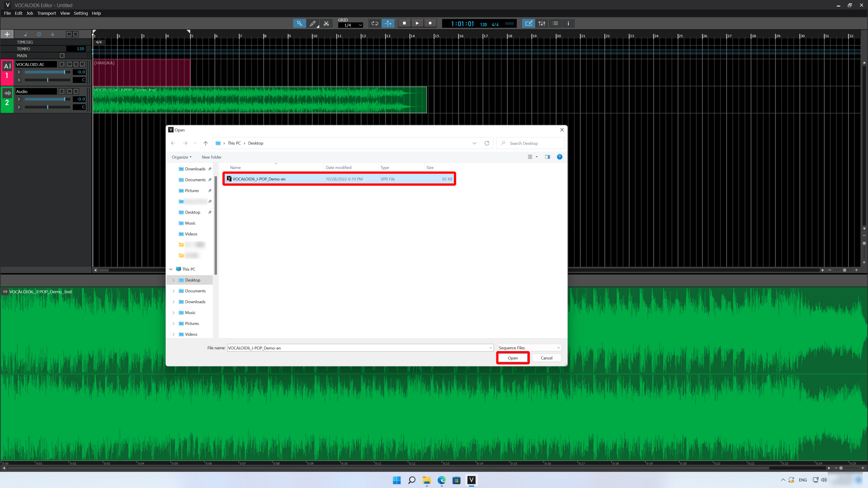
Task: Arm recording on VOCALOID:AI track
Action: point(81,64)
